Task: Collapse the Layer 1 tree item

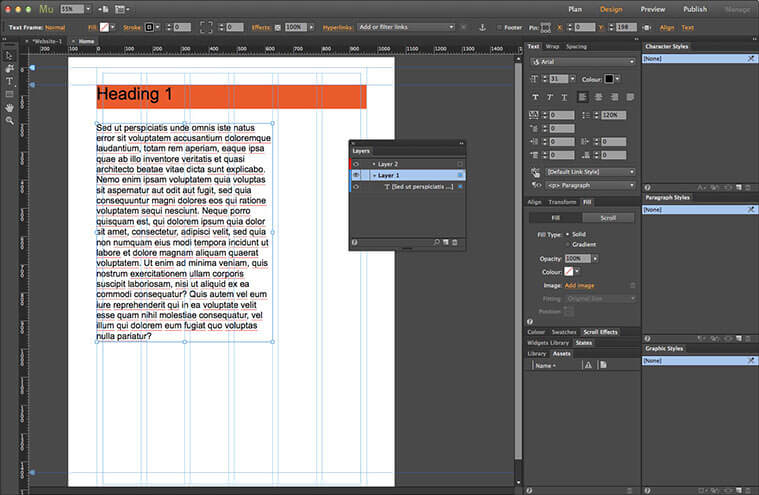Action: pyautogui.click(x=373, y=175)
